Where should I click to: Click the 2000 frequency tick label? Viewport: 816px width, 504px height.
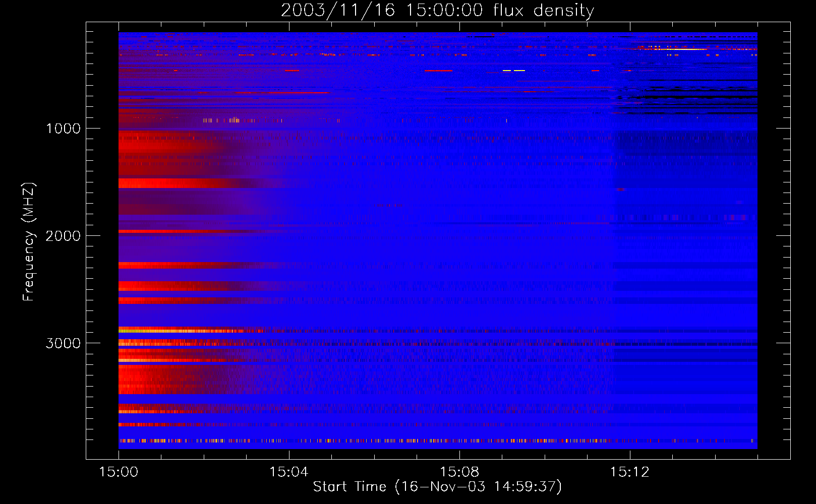click(63, 236)
